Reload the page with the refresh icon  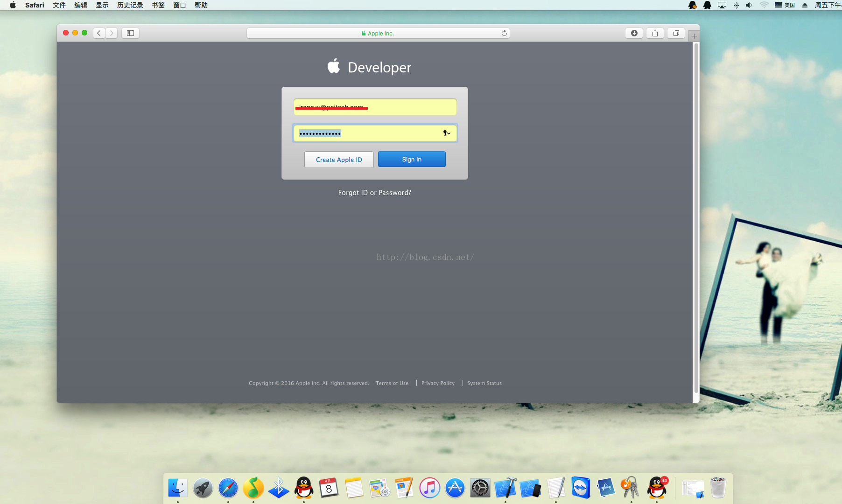504,33
